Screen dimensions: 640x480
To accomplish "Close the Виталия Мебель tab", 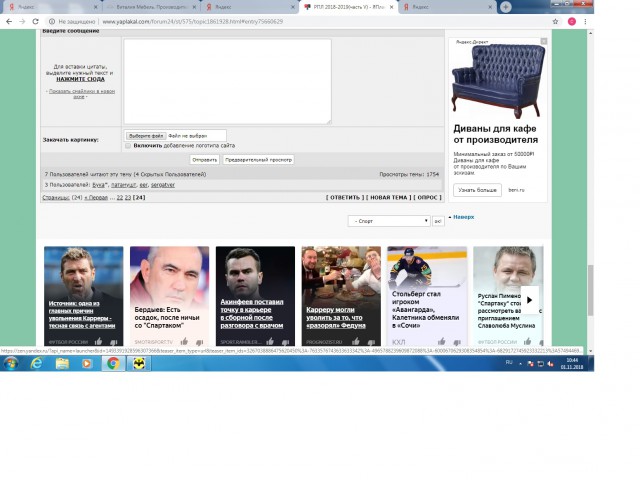I will pos(194,7).
